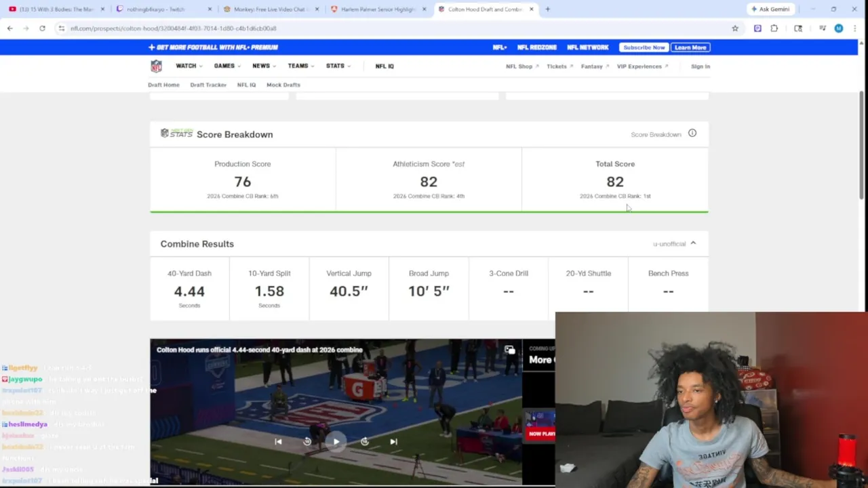The height and width of the screenshot is (488, 868).
Task: Reload the current page
Action: [42, 28]
